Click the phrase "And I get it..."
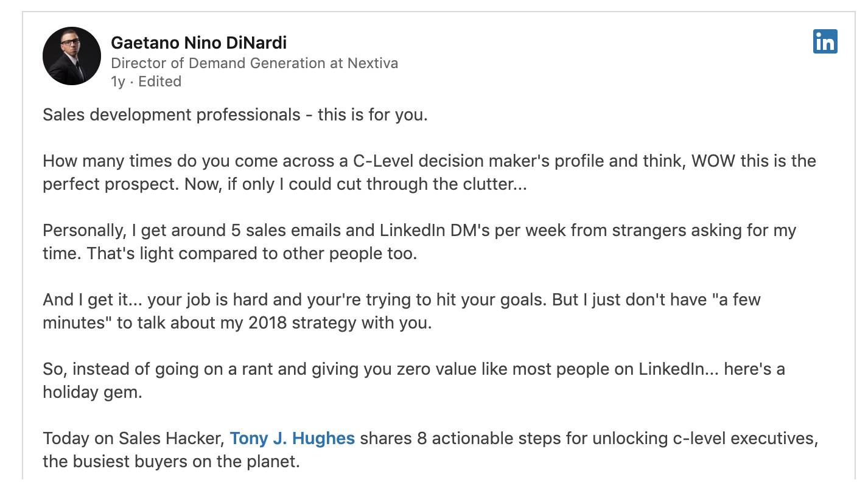This screenshot has width=868, height=494. coord(93,300)
